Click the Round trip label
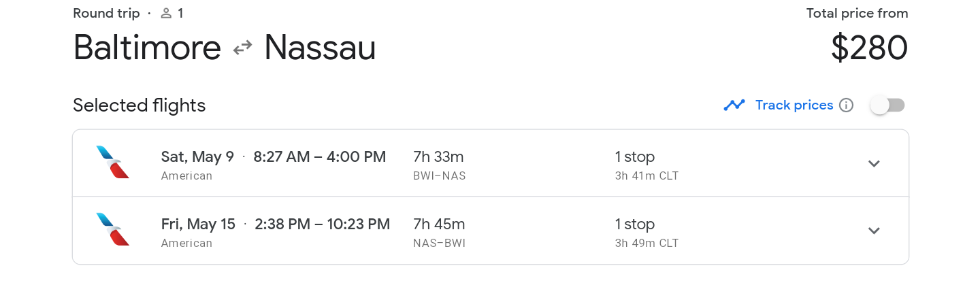Image resolution: width=980 pixels, height=283 pixels. pos(106,14)
